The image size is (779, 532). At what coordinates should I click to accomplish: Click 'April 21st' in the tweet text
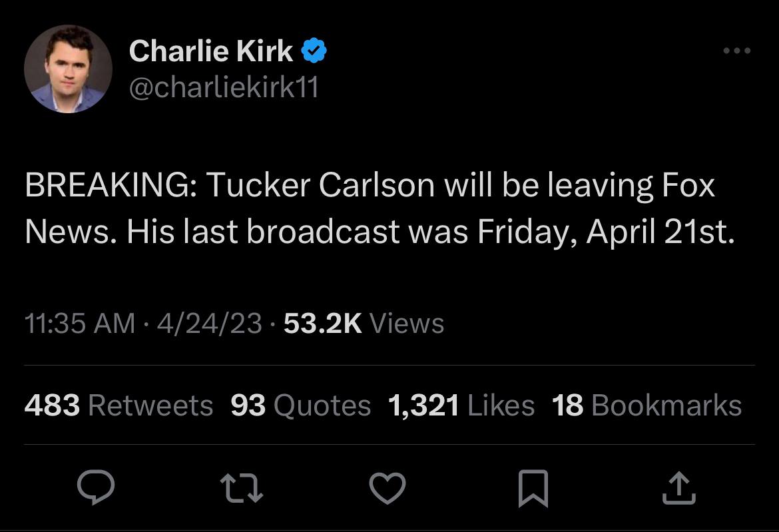point(660,230)
